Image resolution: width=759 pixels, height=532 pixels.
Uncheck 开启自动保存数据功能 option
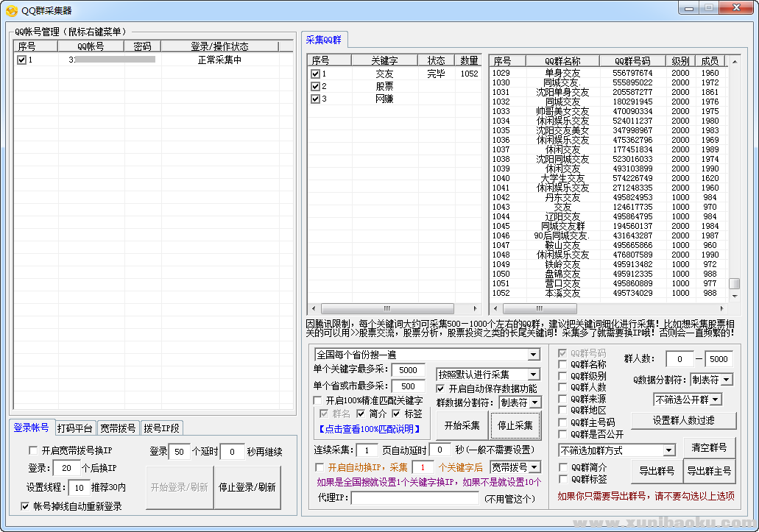point(441,389)
